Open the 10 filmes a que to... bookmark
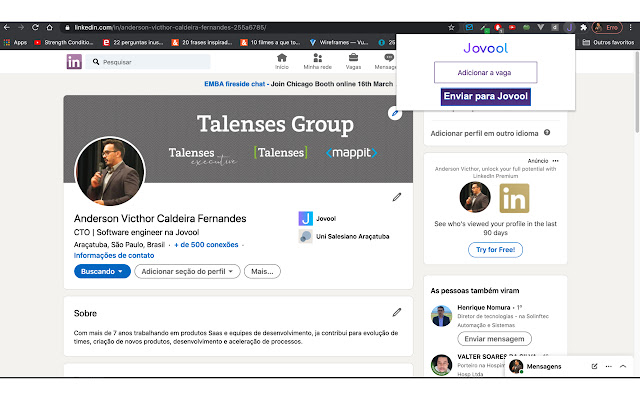The width and height of the screenshot is (640, 400). (x=271, y=42)
